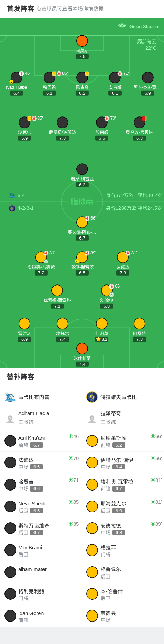
Task: Click the 特拉维夫马卡比 team crest
Action: [x=92, y=397]
